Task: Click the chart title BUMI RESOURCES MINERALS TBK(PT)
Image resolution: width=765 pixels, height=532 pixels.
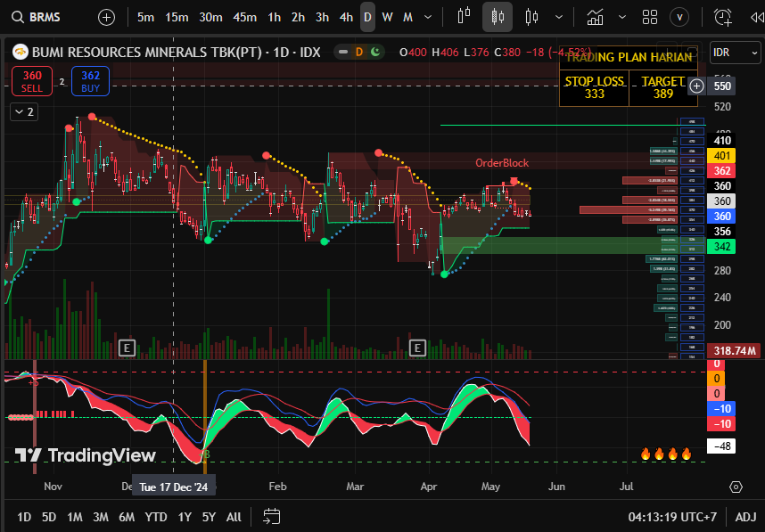Action: [147, 53]
